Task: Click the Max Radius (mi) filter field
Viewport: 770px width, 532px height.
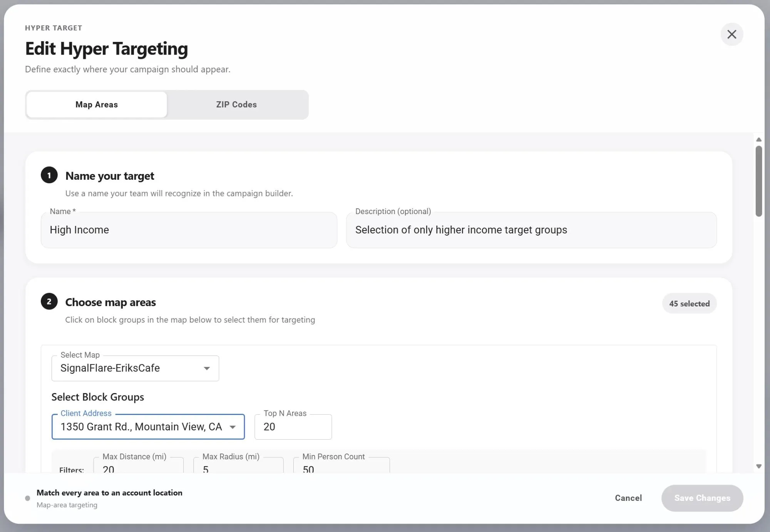Action: 239,466
